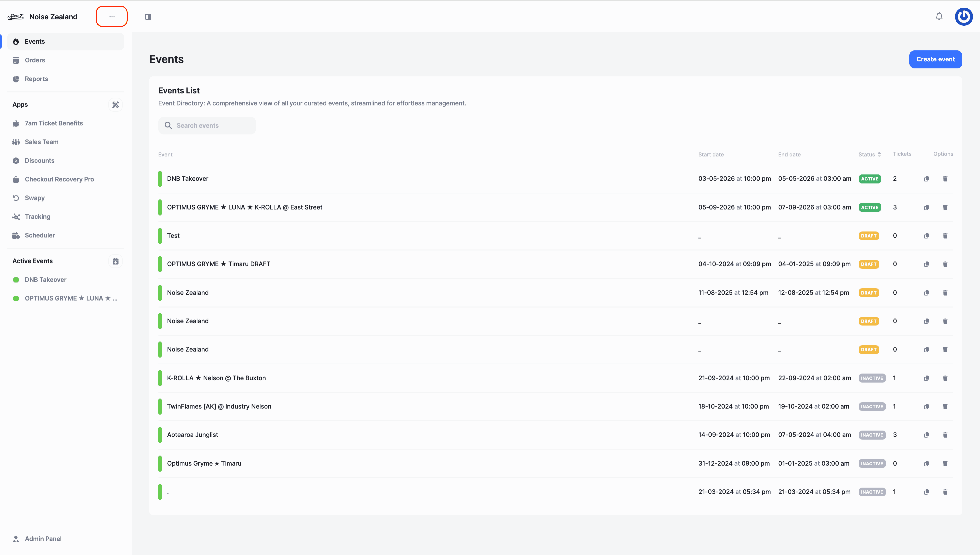980x555 pixels.
Task: Open Orders in the sidebar
Action: point(35,60)
